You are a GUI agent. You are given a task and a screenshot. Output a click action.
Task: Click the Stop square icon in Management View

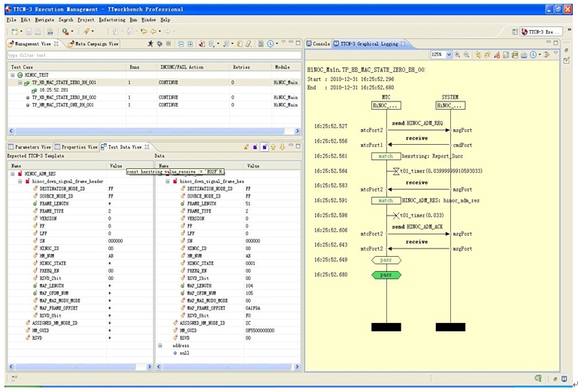[x=168, y=44]
